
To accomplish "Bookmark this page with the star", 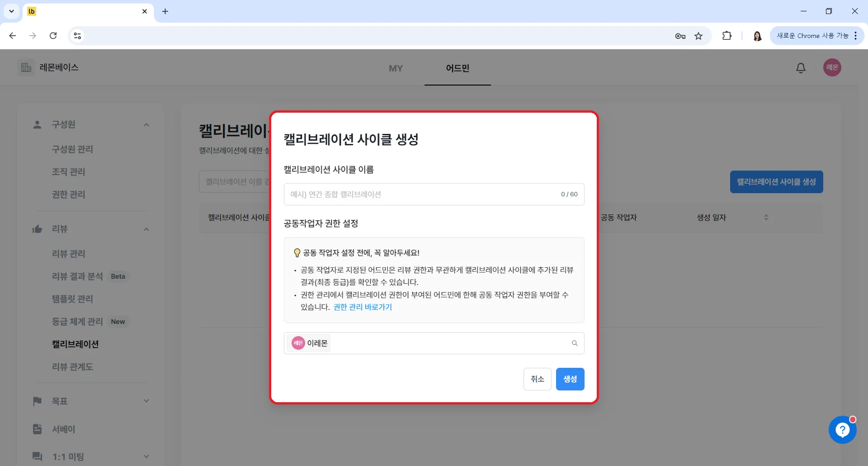I will point(698,36).
